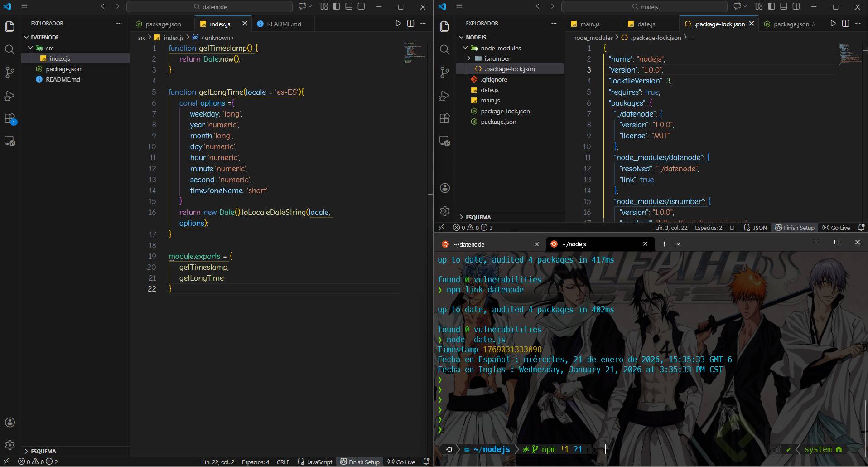Viewport: 868px width, 467px height.
Task: Switch to README.md editor tab
Action: [283, 24]
